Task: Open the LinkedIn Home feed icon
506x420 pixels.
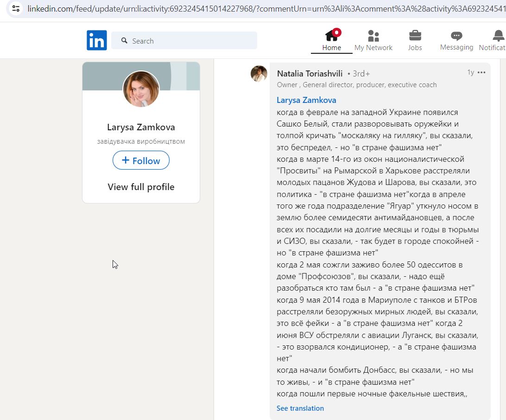Action: click(331, 36)
